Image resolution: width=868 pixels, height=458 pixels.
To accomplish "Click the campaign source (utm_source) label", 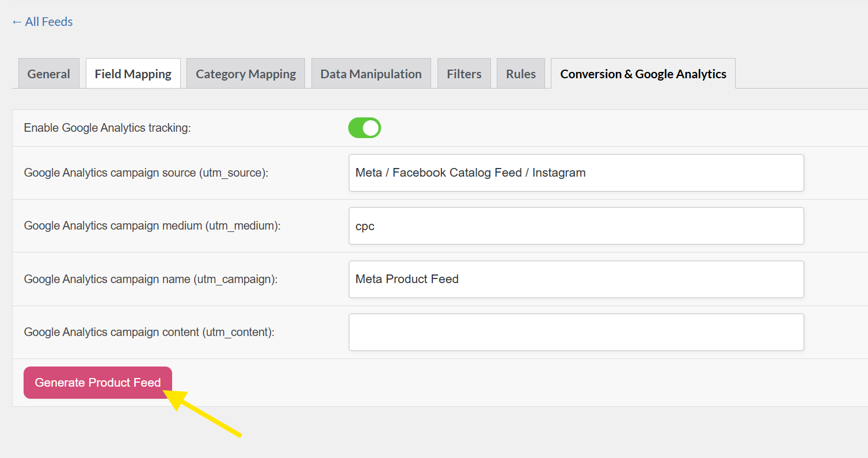I will pos(146,173).
